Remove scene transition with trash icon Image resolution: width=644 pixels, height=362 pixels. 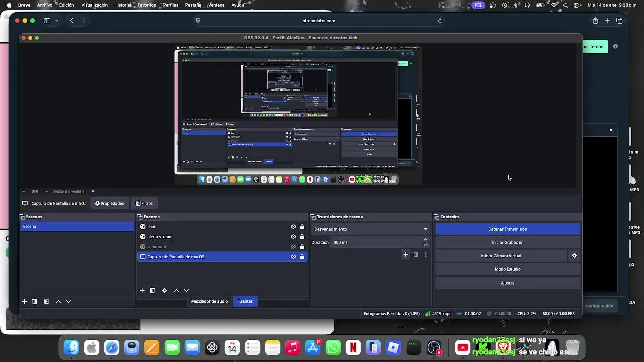416,254
